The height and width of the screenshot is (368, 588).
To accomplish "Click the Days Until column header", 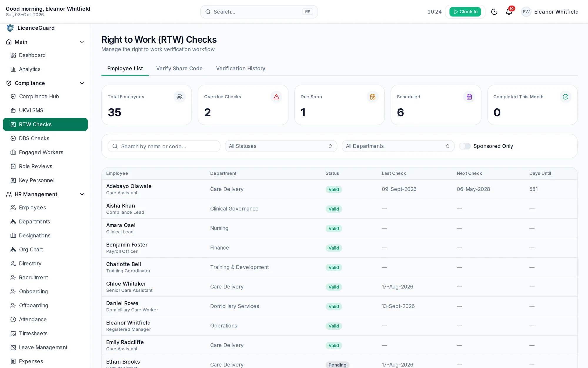I will tap(540, 173).
